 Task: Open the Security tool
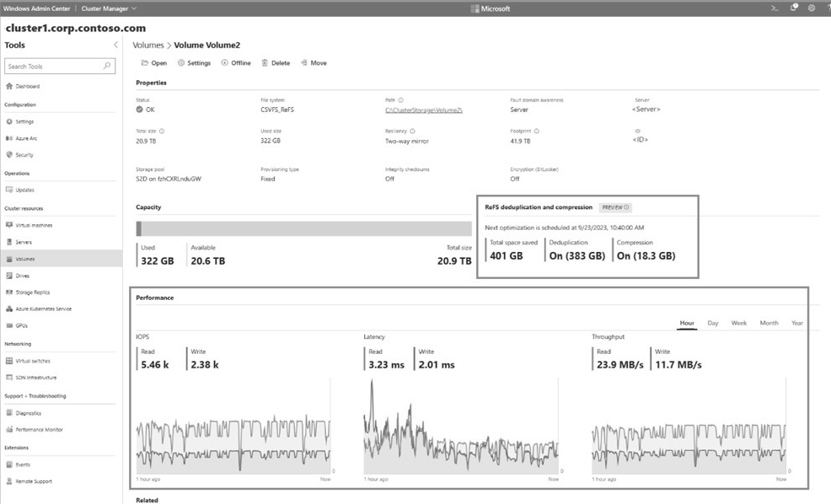(19, 155)
